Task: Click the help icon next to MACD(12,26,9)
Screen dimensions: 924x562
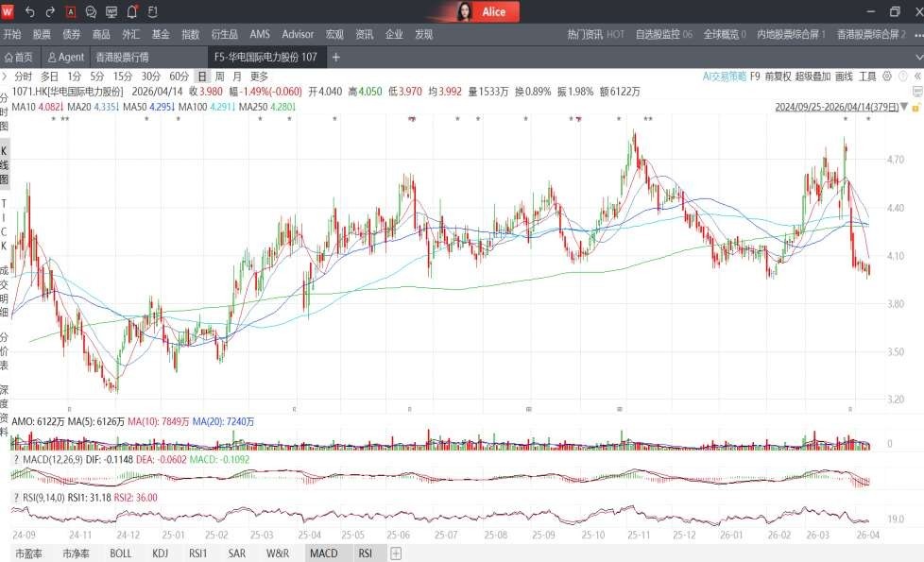Action: click(x=16, y=459)
